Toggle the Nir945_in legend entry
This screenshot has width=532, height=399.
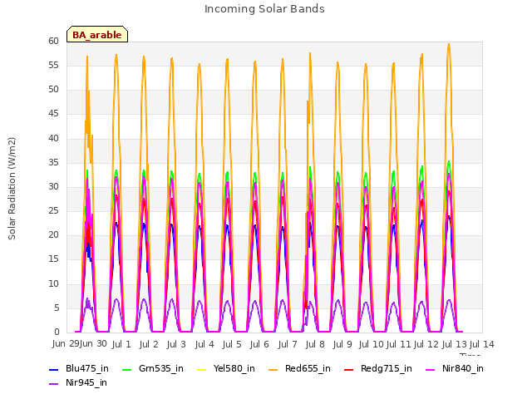[78, 382]
